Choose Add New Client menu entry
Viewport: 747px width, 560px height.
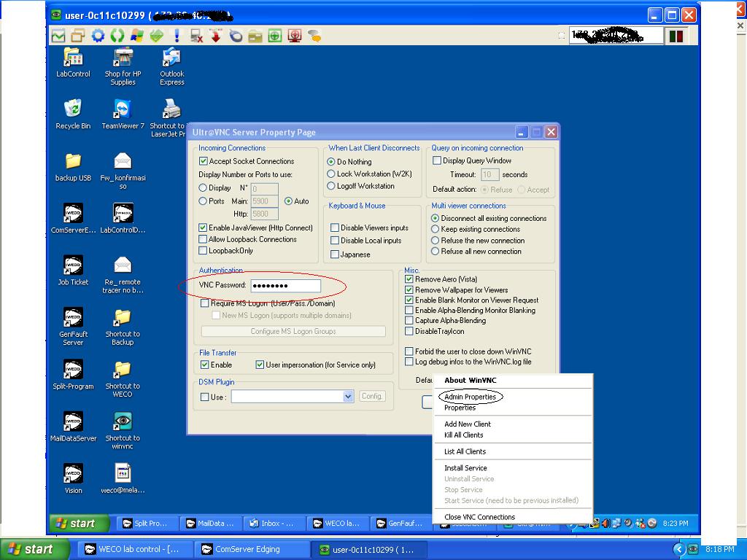click(468, 424)
